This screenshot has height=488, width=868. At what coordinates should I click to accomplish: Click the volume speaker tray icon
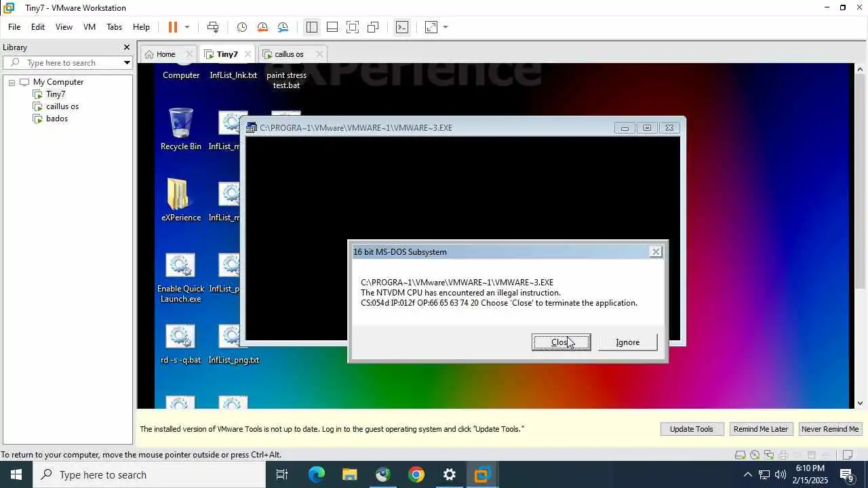point(781,474)
